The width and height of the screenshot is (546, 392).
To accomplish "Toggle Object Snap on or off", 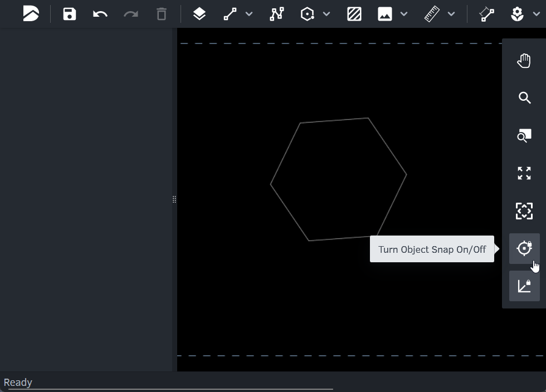I will (x=524, y=248).
